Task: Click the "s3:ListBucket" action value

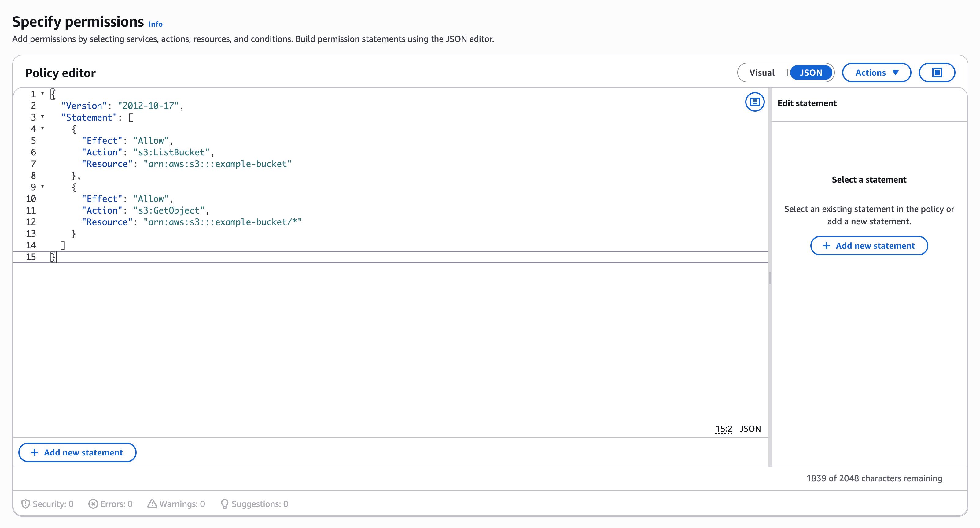Action: pyautogui.click(x=171, y=152)
